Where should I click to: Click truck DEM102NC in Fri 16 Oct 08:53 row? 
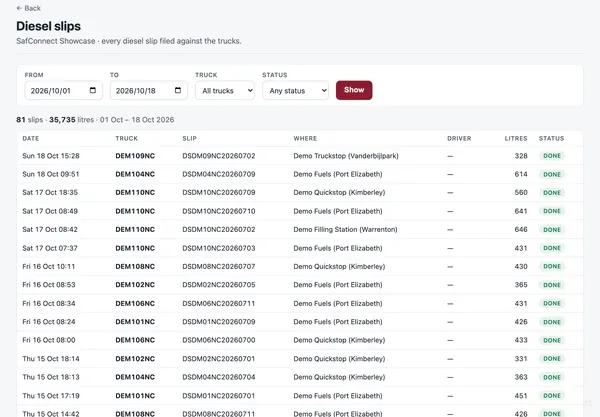tap(135, 285)
